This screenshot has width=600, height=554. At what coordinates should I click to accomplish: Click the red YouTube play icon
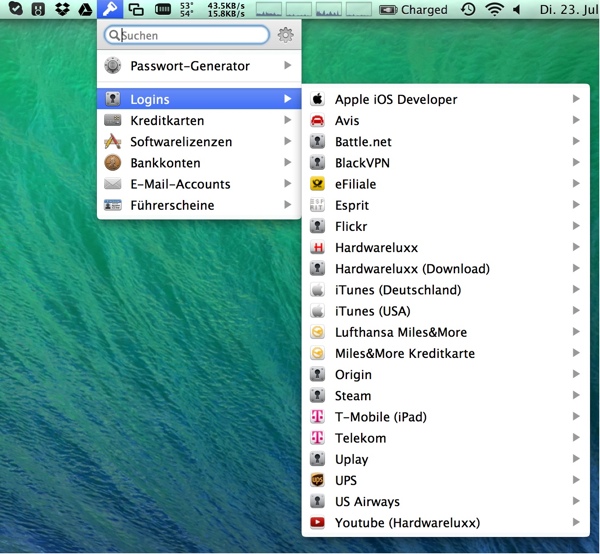tap(317, 522)
